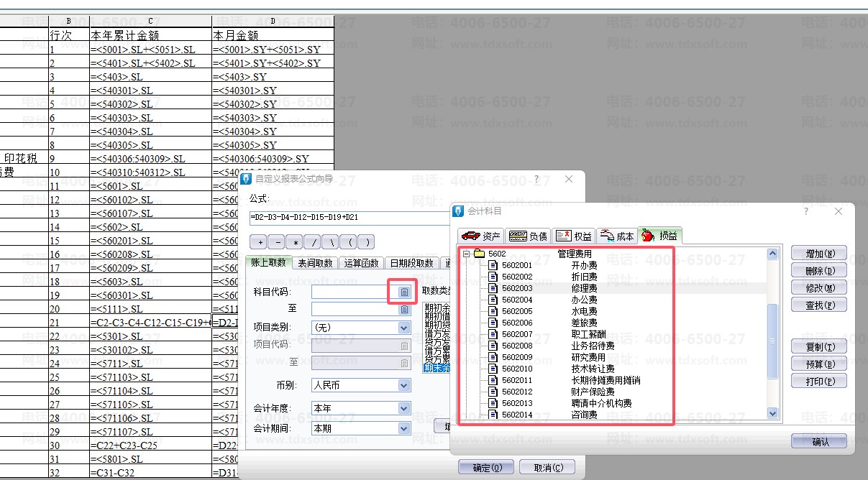This screenshot has height=480, width=868.
Task: Collapse the 5602 管理费用 tree node
Action: pos(466,254)
